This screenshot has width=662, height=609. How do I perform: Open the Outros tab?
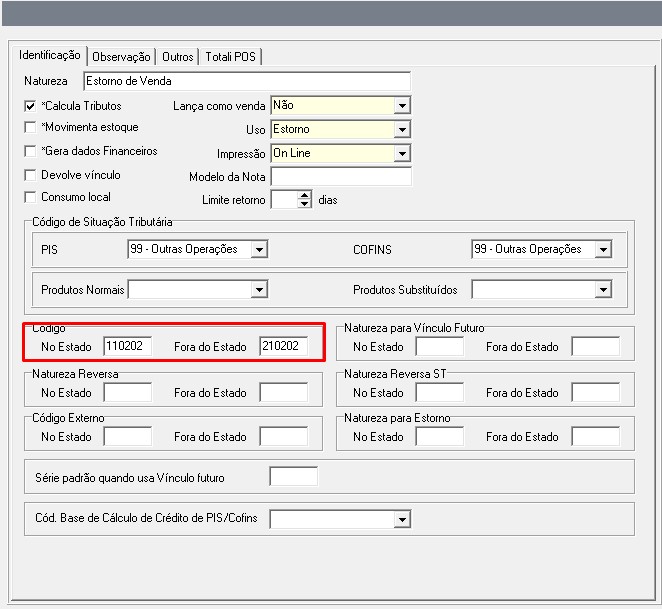pos(178,57)
